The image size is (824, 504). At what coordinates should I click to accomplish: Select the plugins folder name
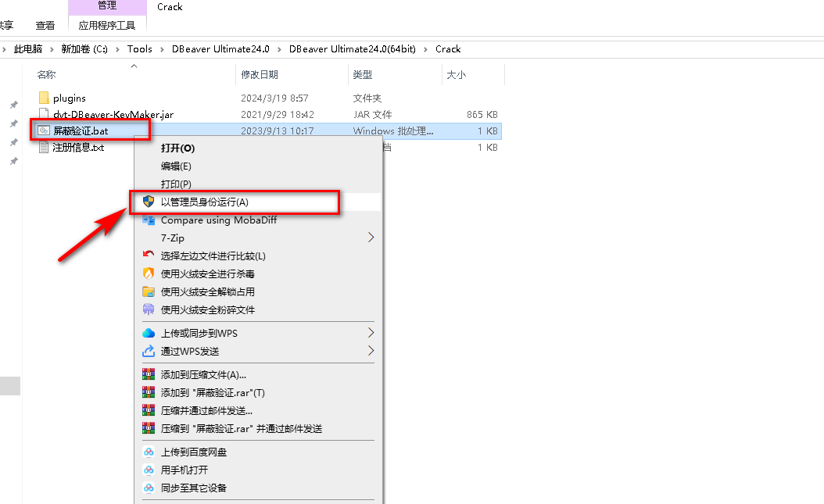(x=70, y=98)
